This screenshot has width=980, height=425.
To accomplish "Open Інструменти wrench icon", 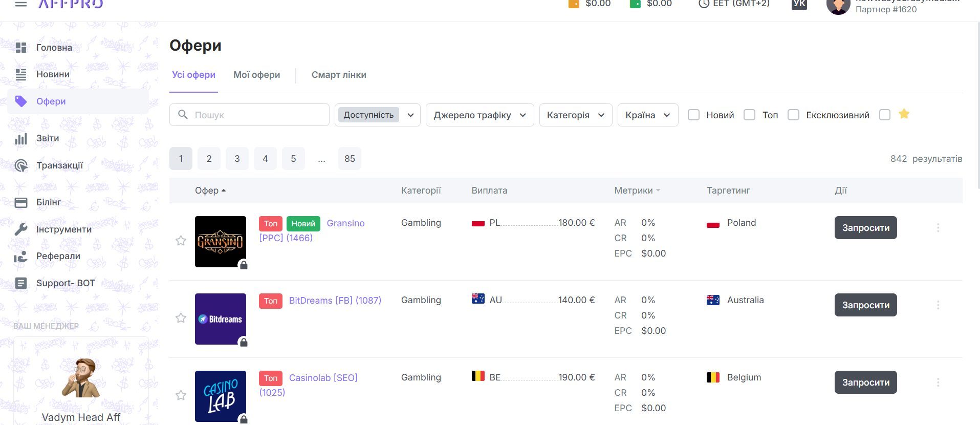I will click(x=21, y=229).
